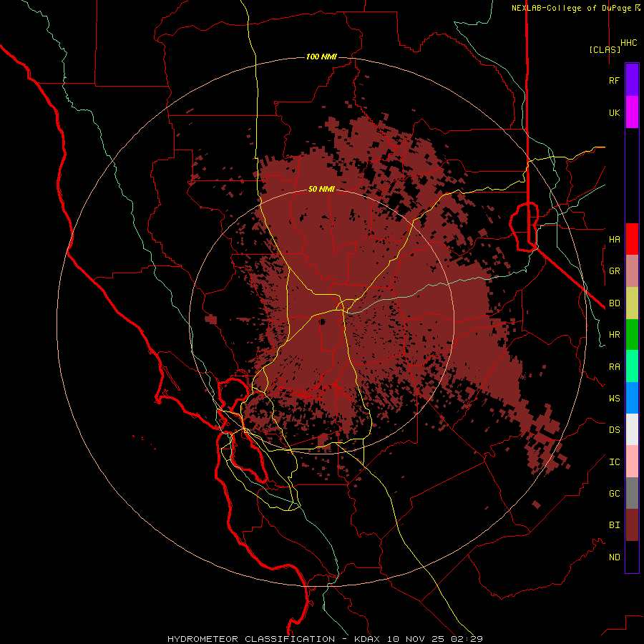This screenshot has height=644, width=644.
Task: Click the 'HHC' product code text
Action: click(628, 43)
